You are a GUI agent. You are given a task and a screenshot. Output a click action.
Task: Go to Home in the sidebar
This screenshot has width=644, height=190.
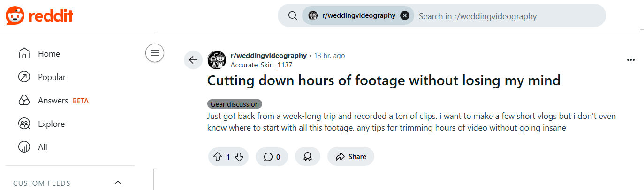point(49,54)
